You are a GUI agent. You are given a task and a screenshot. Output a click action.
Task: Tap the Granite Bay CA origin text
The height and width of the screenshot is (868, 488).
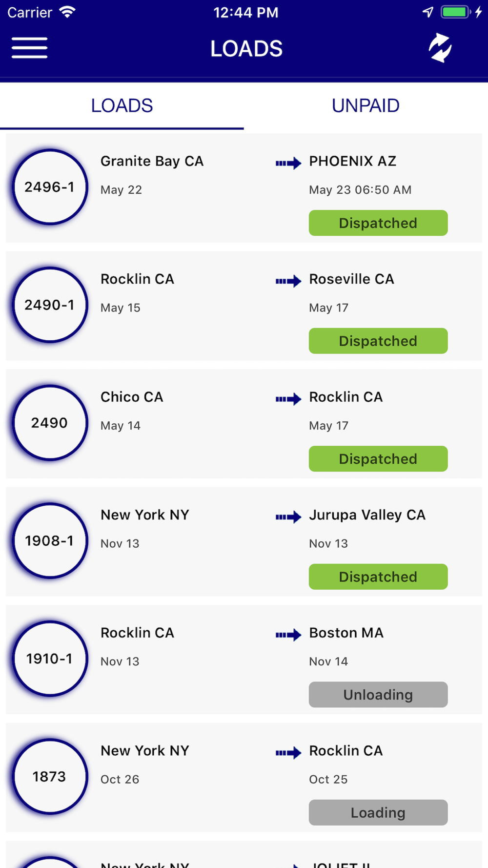[x=152, y=161]
